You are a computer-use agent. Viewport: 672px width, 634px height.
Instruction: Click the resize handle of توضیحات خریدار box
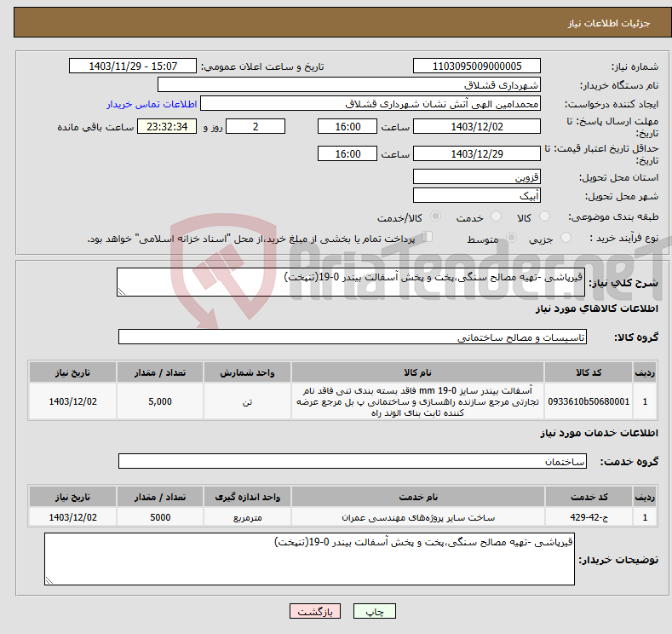coord(49,581)
